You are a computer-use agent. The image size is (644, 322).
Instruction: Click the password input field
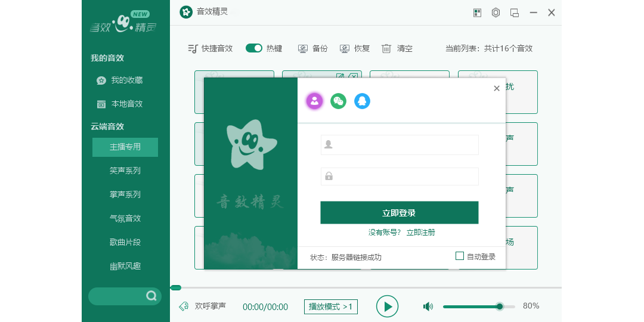pyautogui.click(x=400, y=176)
